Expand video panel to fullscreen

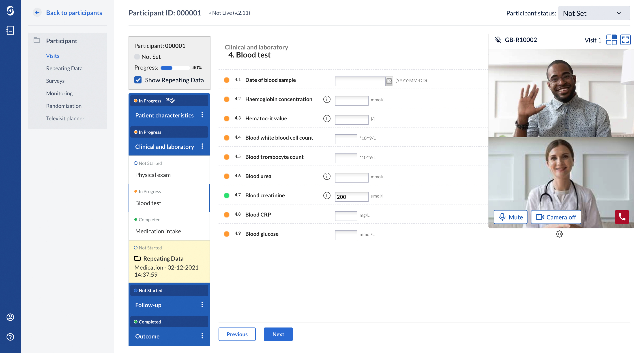(x=625, y=40)
